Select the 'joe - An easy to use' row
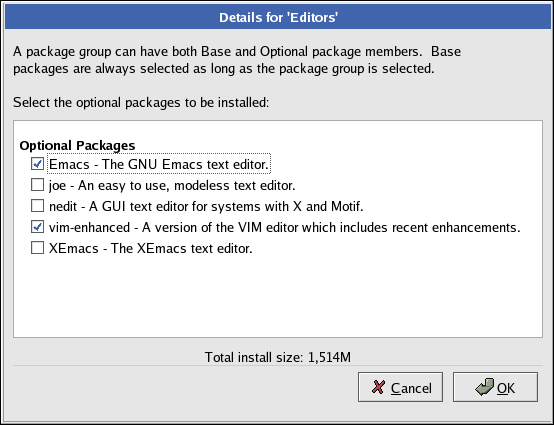Image resolution: width=554 pixels, height=425 pixels. coord(172,185)
